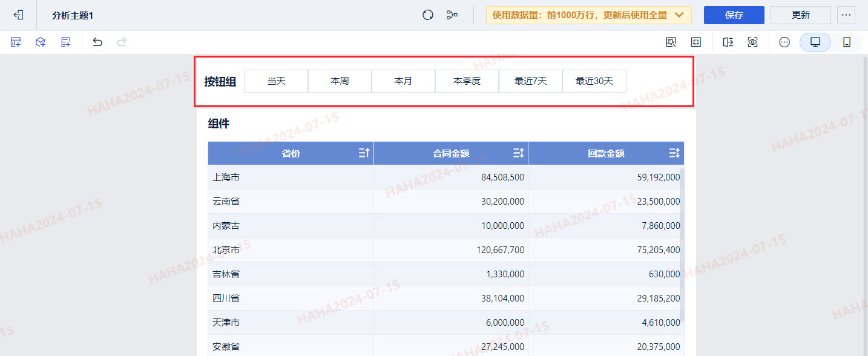Click the add chart component icon
The width and height of the screenshot is (868, 356).
pyautogui.click(x=16, y=42)
